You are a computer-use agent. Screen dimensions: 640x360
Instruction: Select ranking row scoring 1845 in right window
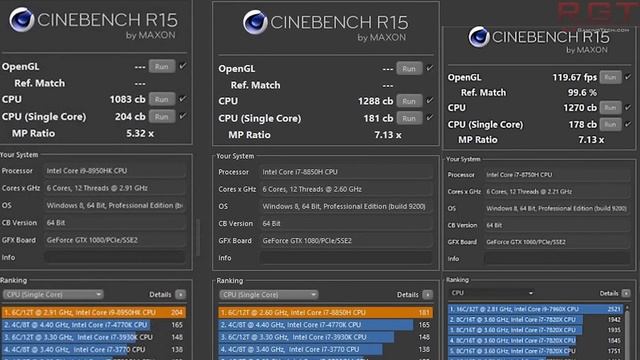click(x=536, y=340)
